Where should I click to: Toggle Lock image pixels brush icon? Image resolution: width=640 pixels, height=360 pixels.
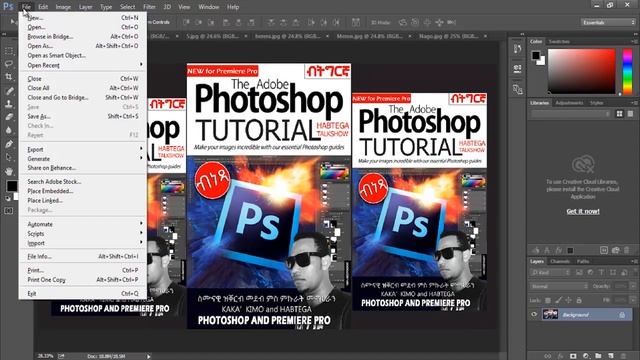pyautogui.click(x=558, y=300)
